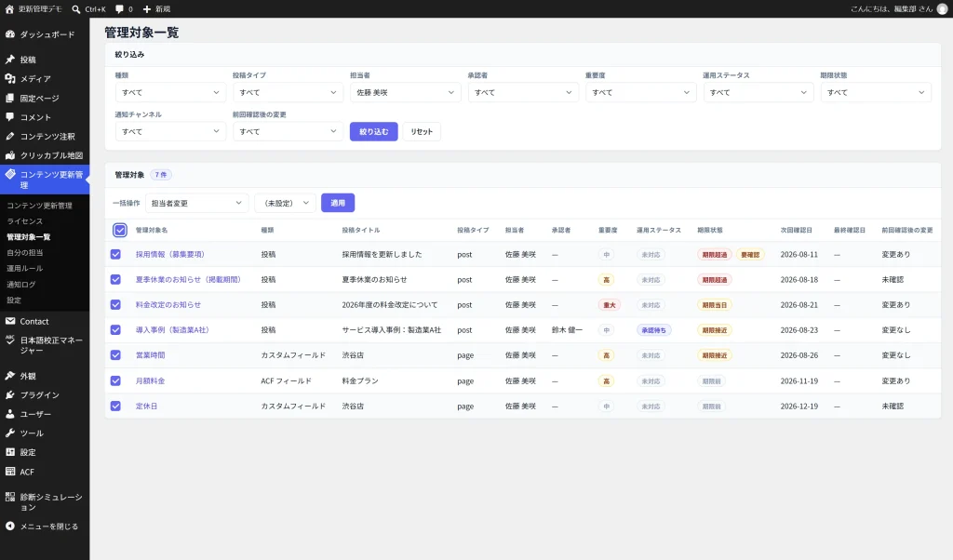953x560 pixels.
Task: Open the ライセンス submenu item
Action: [25, 221]
